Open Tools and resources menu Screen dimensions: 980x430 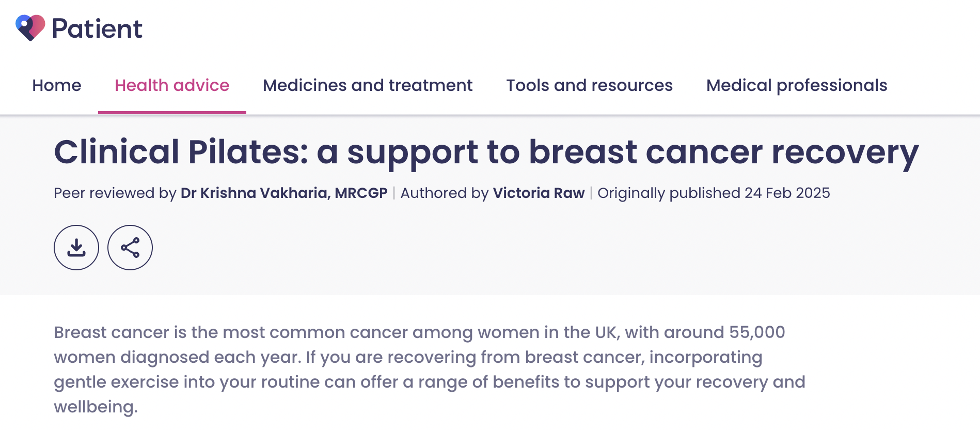pyautogui.click(x=589, y=85)
